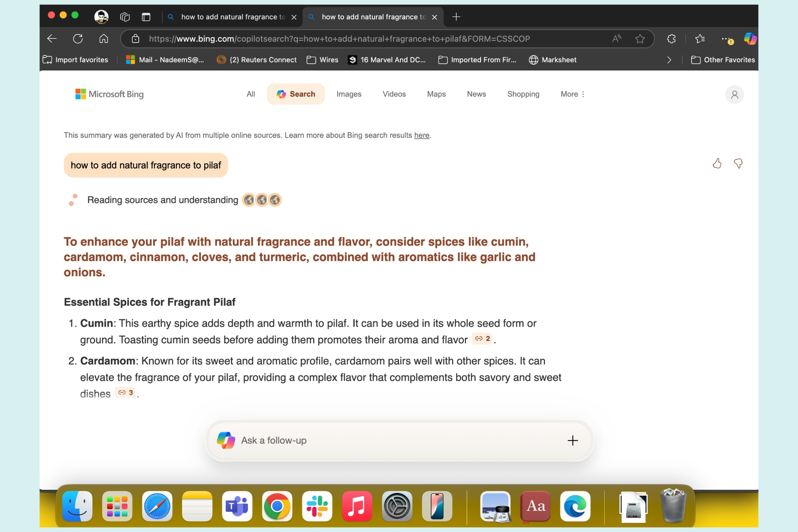Click the Read aloud icon in address bar
798x532 pixels.
pos(616,39)
